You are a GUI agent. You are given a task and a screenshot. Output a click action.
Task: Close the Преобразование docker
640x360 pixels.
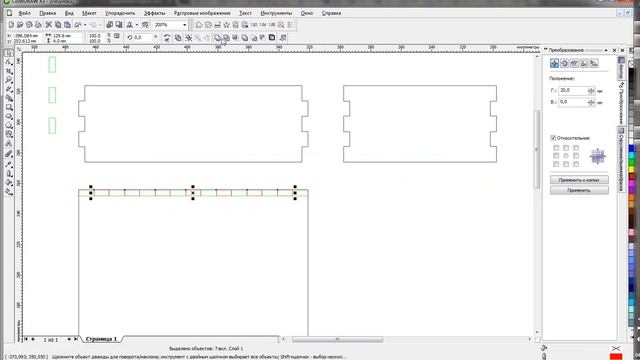(615, 50)
